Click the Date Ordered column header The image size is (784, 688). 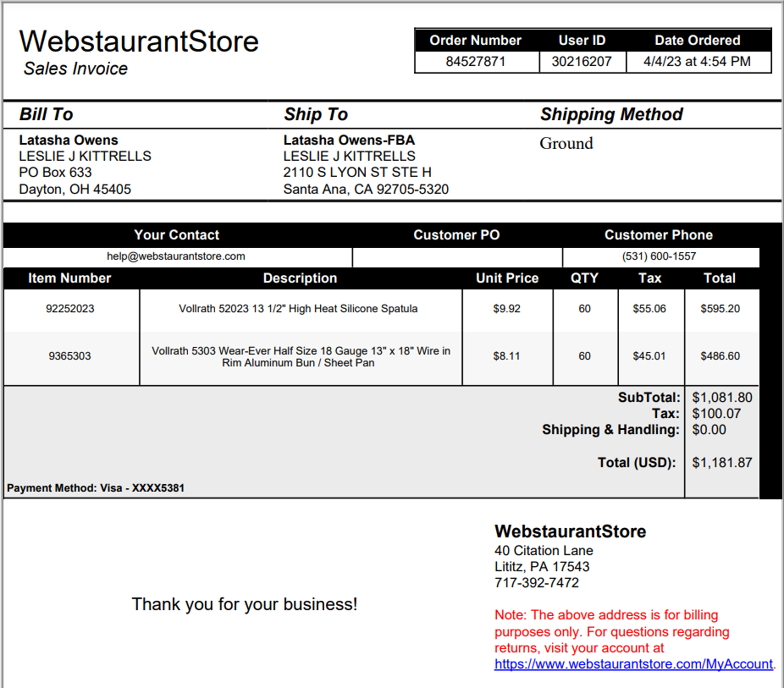[698, 41]
